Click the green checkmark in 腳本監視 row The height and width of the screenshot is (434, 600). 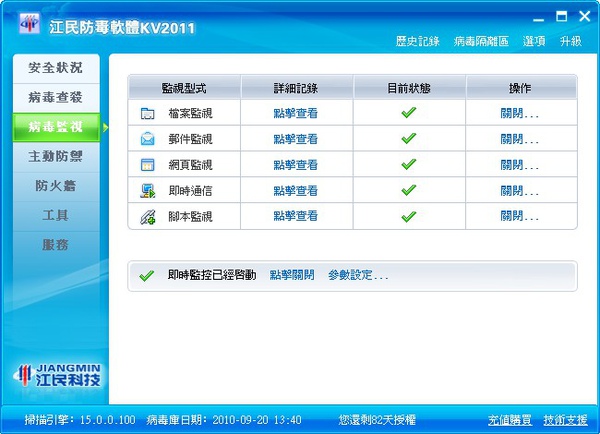pos(409,216)
